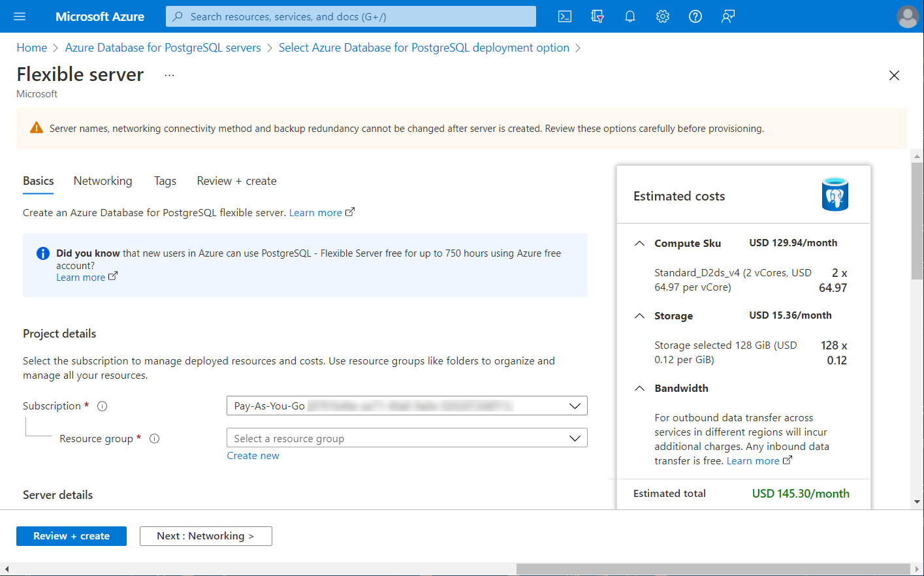
Task: Open the Resource group dropdown
Action: (407, 438)
